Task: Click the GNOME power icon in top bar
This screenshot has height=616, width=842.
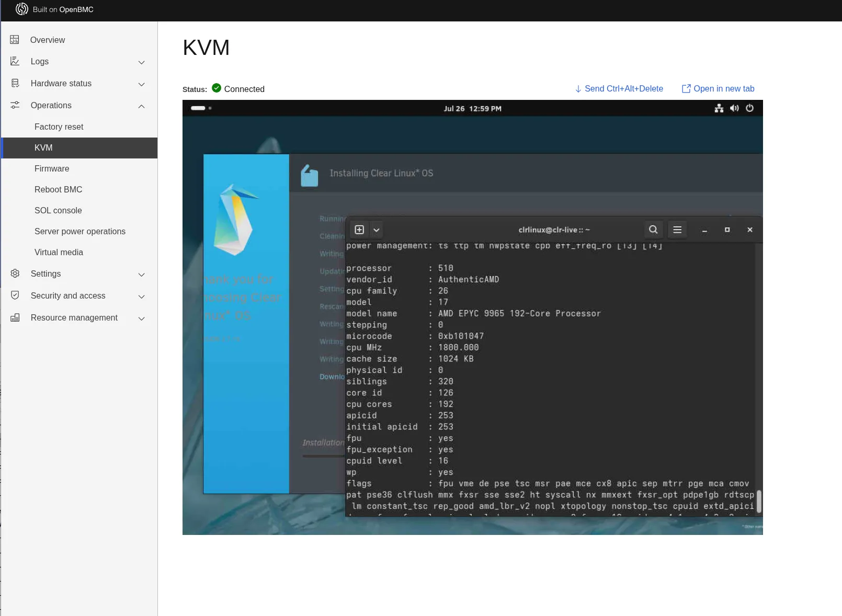Action: [749, 108]
